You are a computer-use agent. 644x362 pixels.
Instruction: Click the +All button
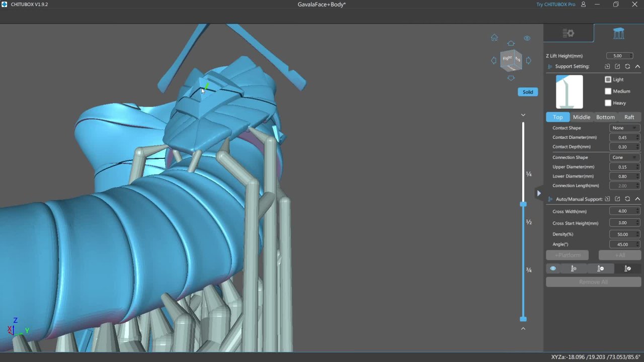point(620,255)
